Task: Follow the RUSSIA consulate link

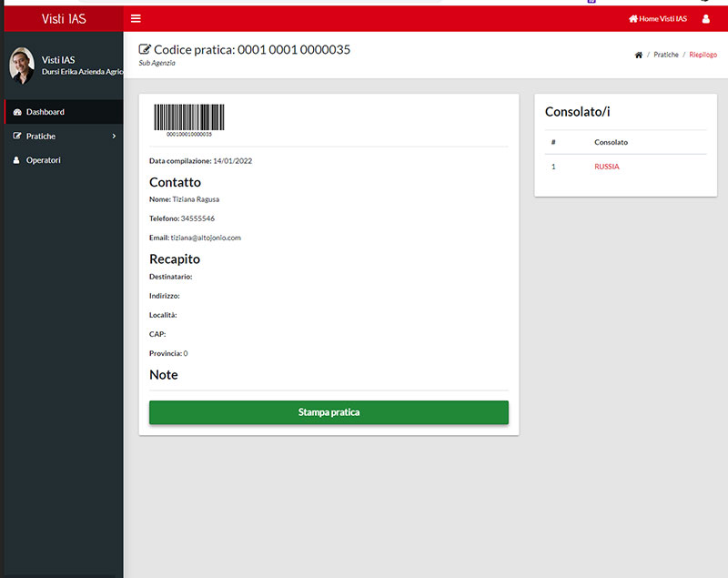Action: [x=607, y=167]
